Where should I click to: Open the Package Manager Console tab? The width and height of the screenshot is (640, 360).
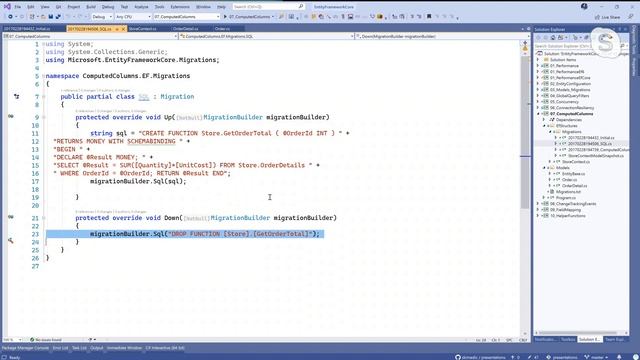25,348
